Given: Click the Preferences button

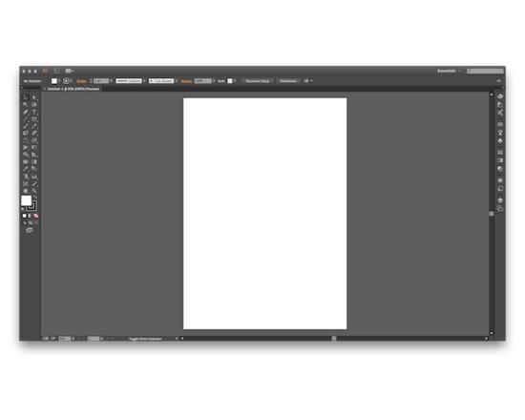Looking at the screenshot, I should coord(287,81).
